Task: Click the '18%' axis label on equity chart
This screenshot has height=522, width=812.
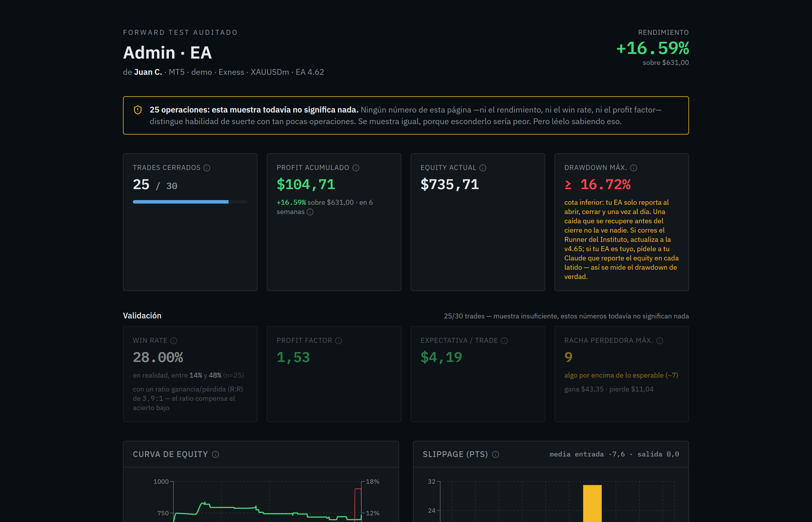Action: point(372,482)
